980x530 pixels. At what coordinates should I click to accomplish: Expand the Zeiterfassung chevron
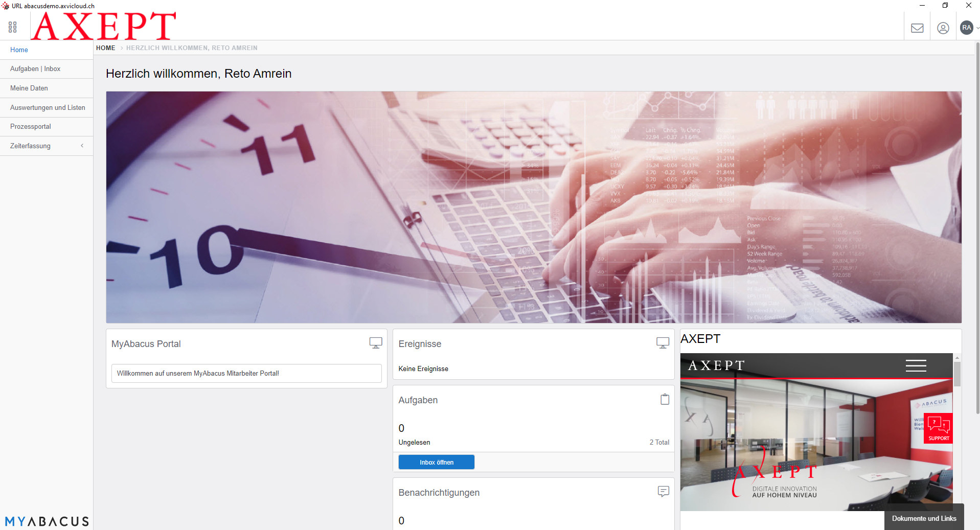(82, 146)
